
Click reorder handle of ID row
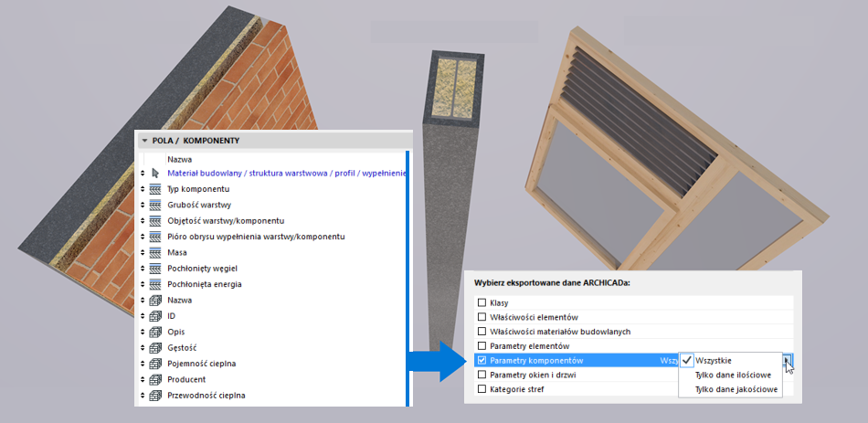(x=143, y=316)
